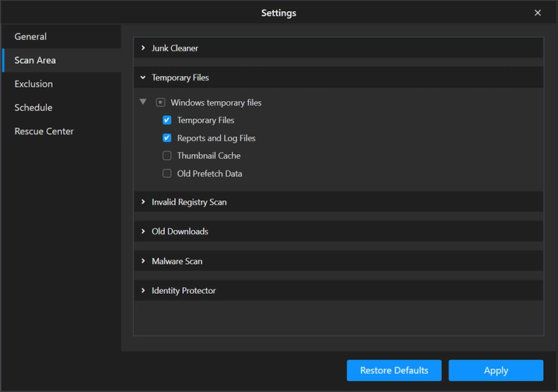Enable the Thumbnail Cache checkbox

pos(167,156)
